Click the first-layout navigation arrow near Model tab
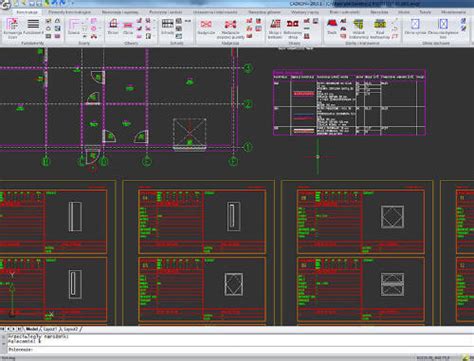Screen dimensions: 474x361 [x=3, y=329]
